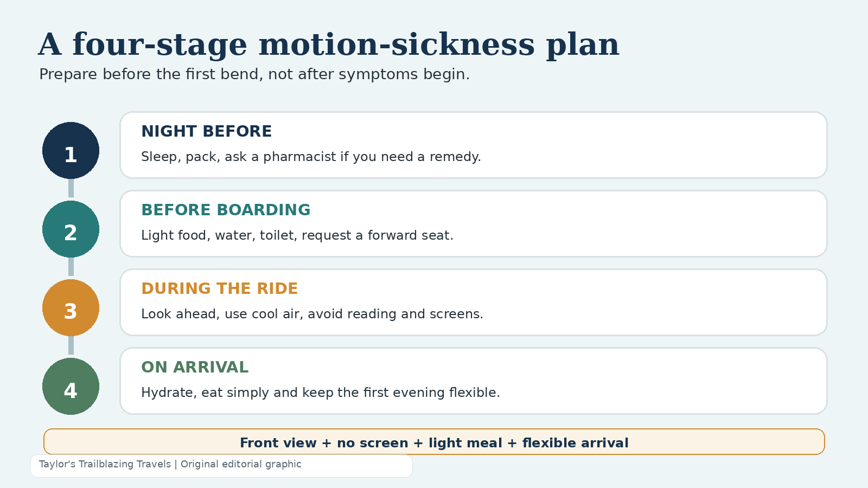The width and height of the screenshot is (868, 488).
Task: Select the DURING THE RIDE heading
Action: coord(219,288)
